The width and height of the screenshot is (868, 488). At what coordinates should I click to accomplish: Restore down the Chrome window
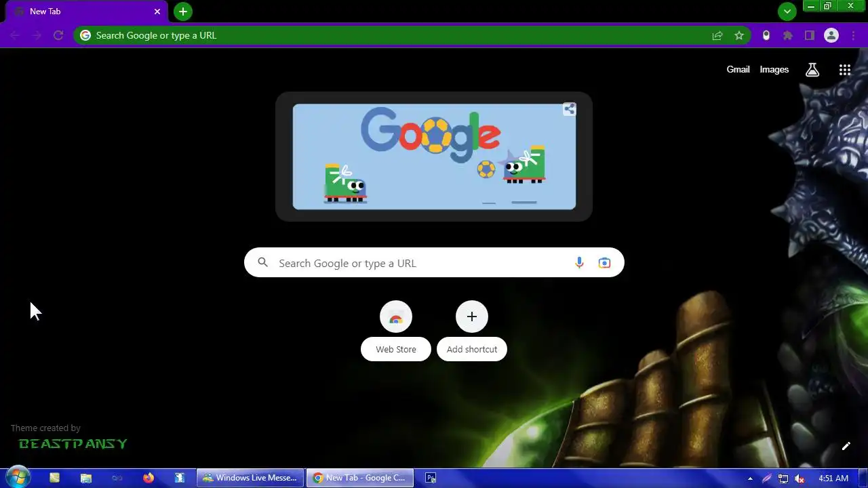click(x=828, y=5)
